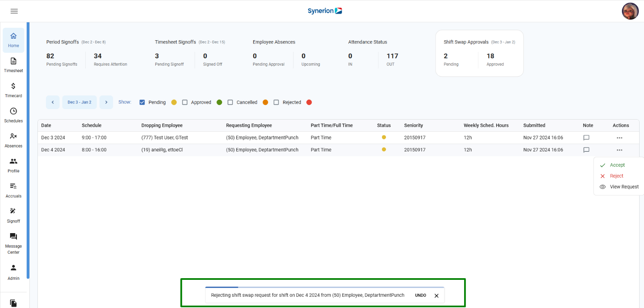Viewport: 644px width, 308px height.
Task: Open the user profile avatar
Action: click(630, 11)
